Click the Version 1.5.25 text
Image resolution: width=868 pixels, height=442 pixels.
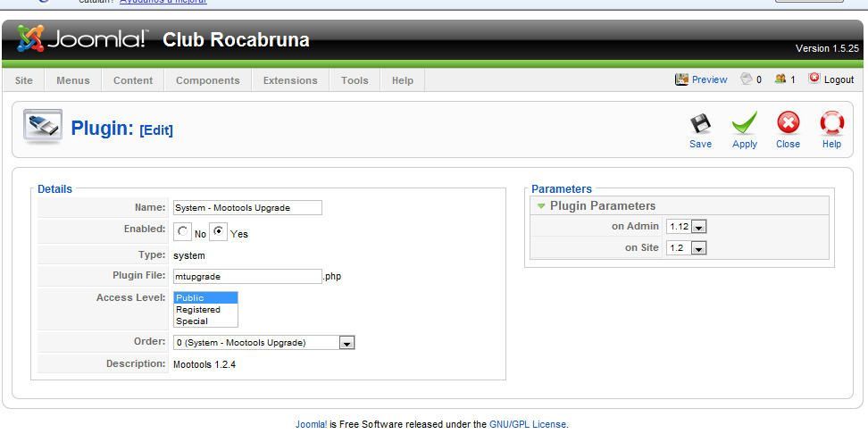[x=827, y=49]
